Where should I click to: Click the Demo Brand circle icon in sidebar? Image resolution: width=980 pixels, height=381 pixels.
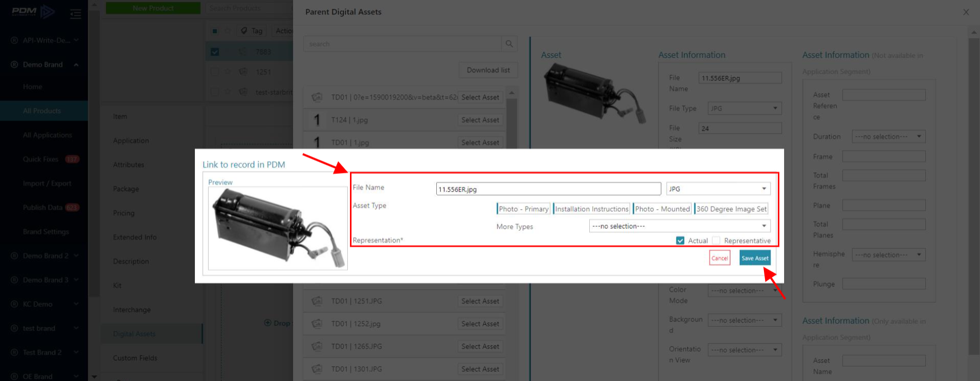coord(14,65)
